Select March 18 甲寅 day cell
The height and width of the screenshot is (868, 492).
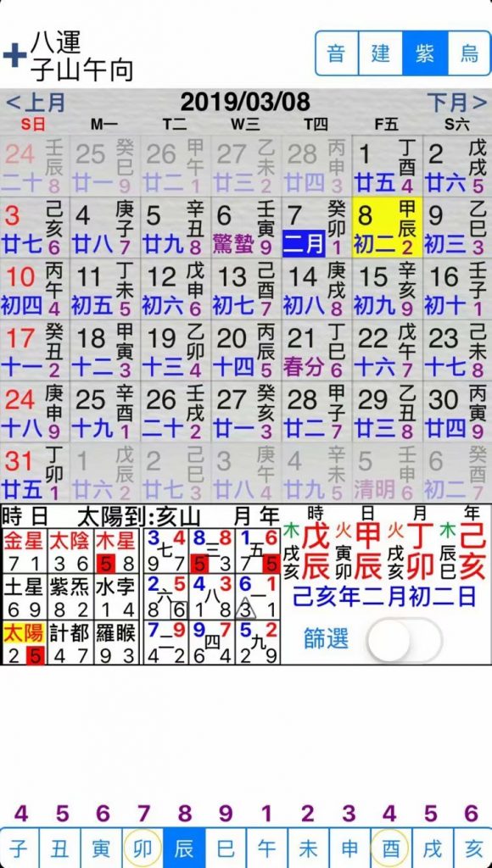(x=105, y=350)
